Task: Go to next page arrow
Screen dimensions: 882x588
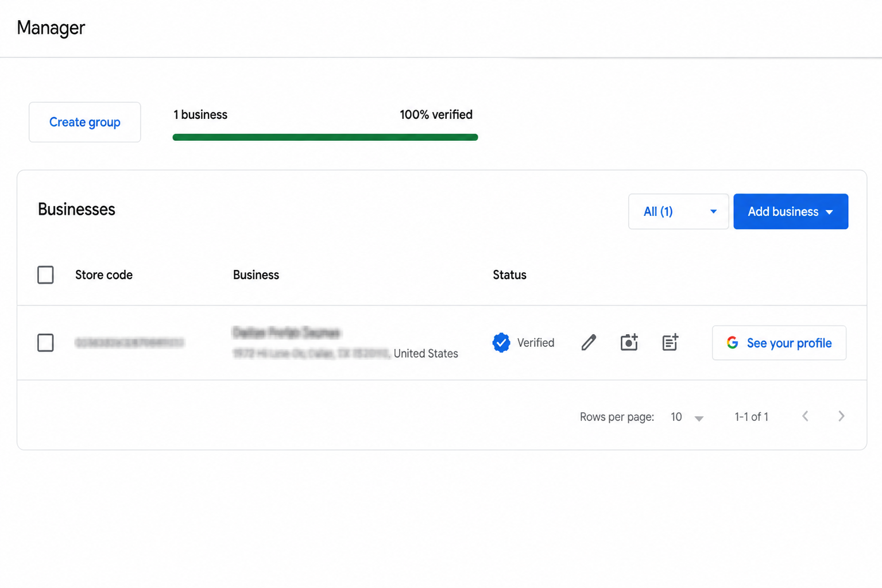Action: tap(841, 416)
